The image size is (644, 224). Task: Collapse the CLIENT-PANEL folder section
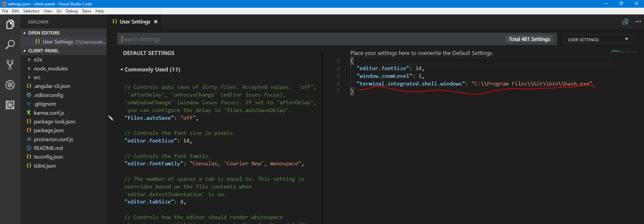tap(24, 51)
